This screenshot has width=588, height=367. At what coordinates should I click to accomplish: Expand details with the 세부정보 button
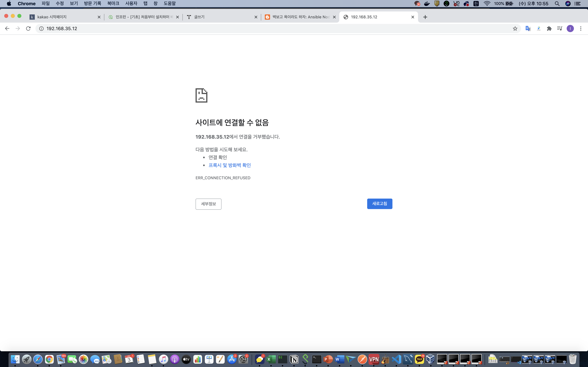tap(208, 204)
